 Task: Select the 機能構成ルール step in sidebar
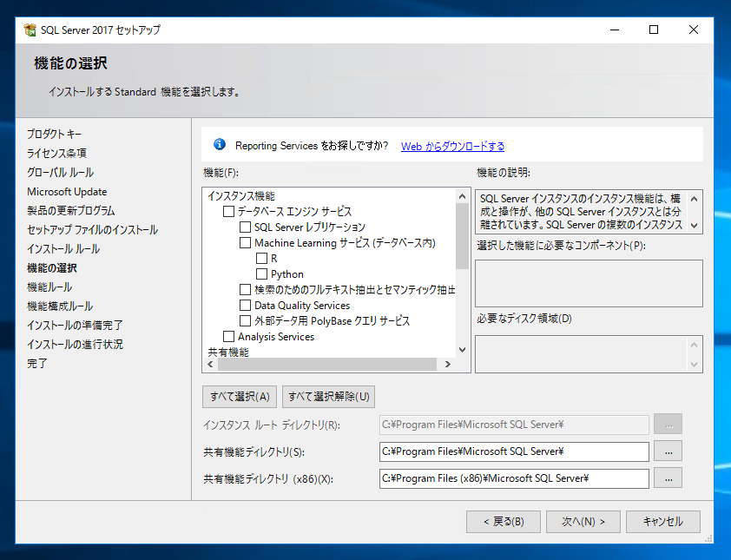coord(60,306)
